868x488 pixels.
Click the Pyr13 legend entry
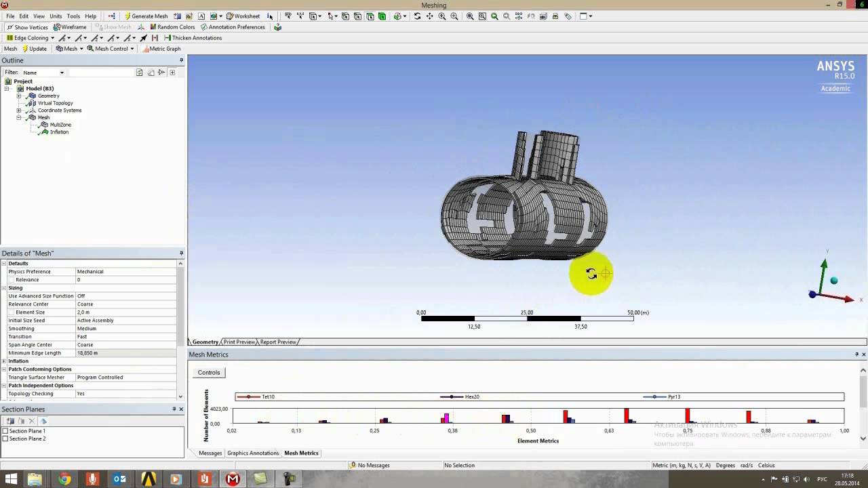click(662, 396)
